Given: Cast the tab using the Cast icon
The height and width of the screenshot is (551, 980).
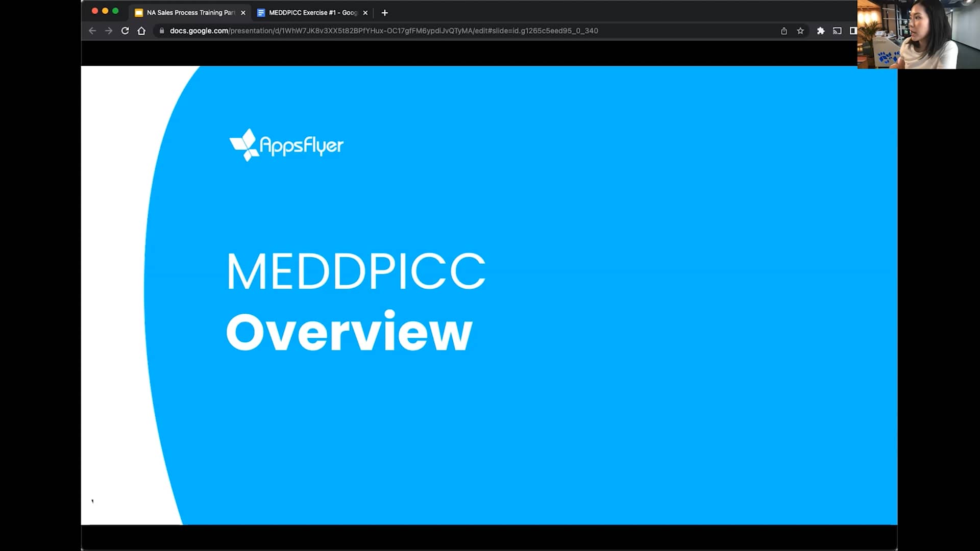Looking at the screenshot, I should 838,31.
